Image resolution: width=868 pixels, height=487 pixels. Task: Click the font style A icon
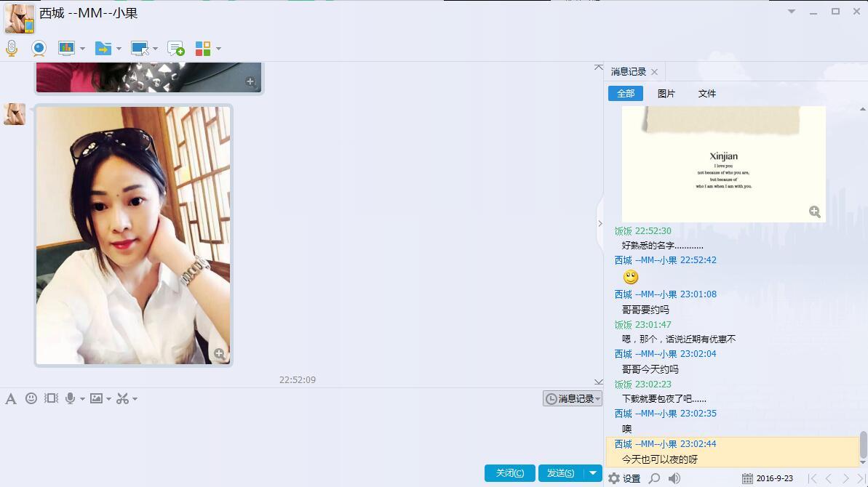point(10,398)
